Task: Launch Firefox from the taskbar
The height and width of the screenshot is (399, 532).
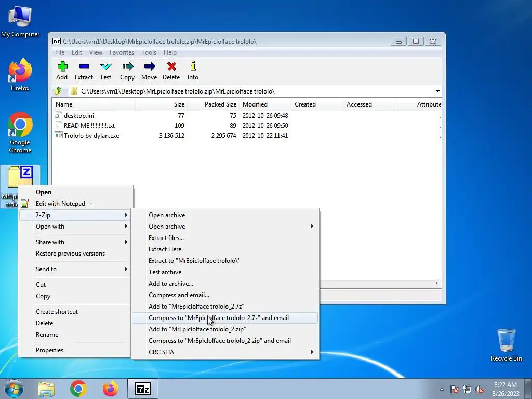Action: [110, 389]
